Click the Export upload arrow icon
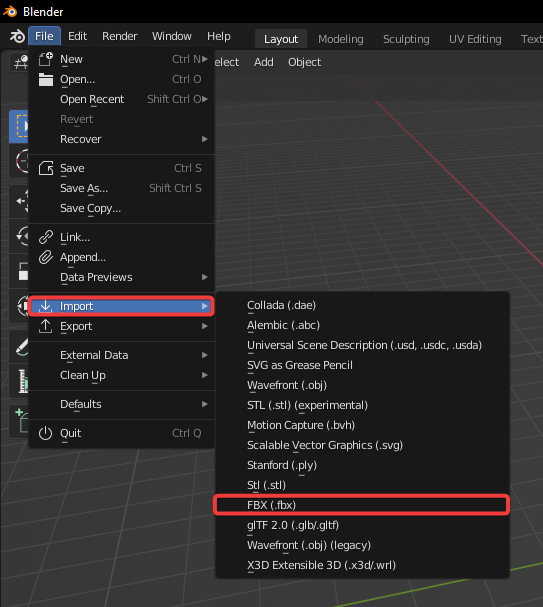 [46, 326]
